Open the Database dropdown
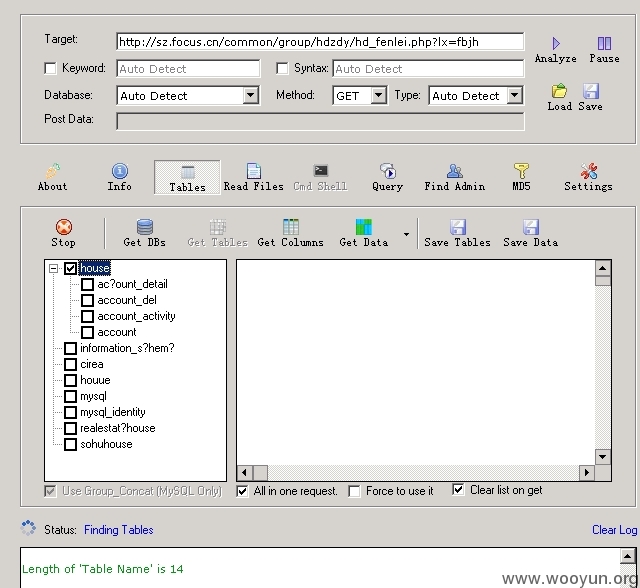Screen dimensions: 640x588 click(251, 96)
